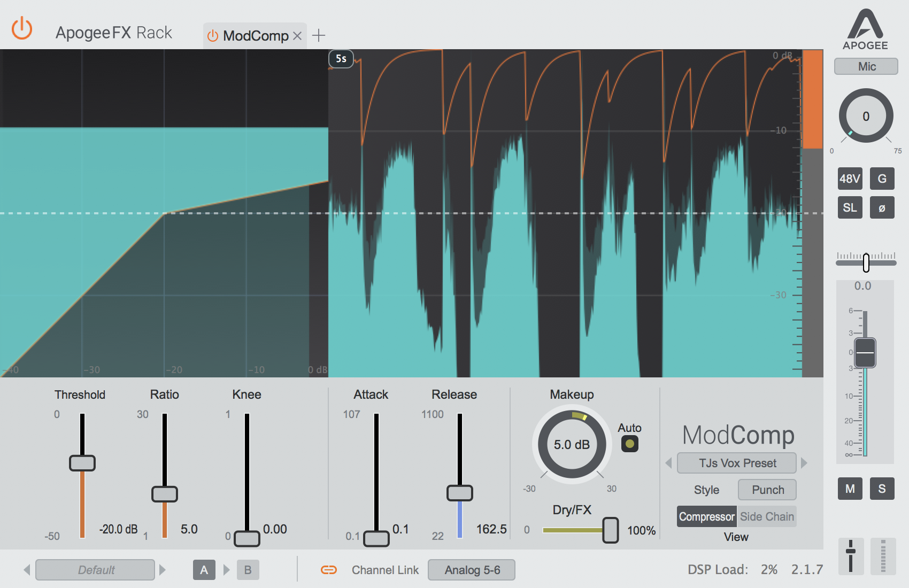This screenshot has height=588, width=909.
Task: Add a new plugin with the plus icon
Action: coord(319,35)
